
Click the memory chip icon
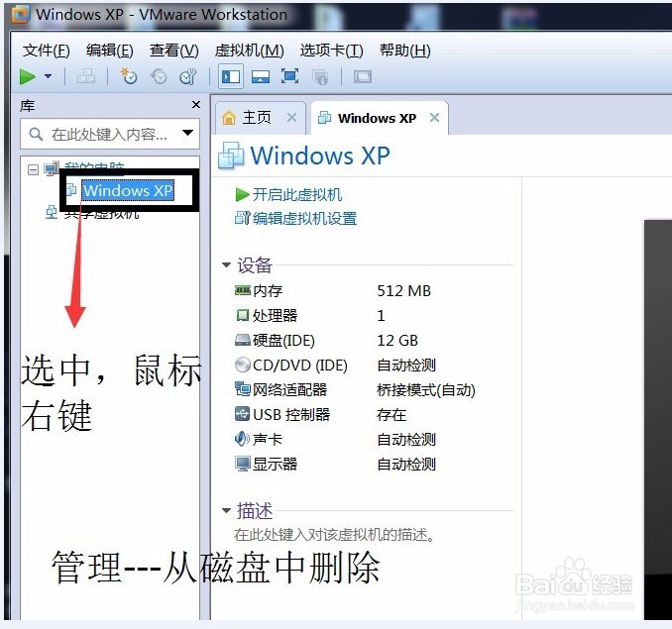[243, 291]
